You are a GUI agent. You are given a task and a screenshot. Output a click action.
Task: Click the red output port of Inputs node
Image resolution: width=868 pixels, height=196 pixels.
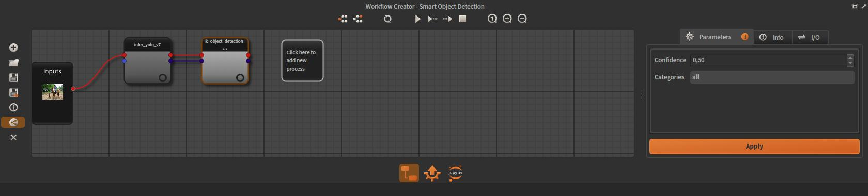click(73, 89)
